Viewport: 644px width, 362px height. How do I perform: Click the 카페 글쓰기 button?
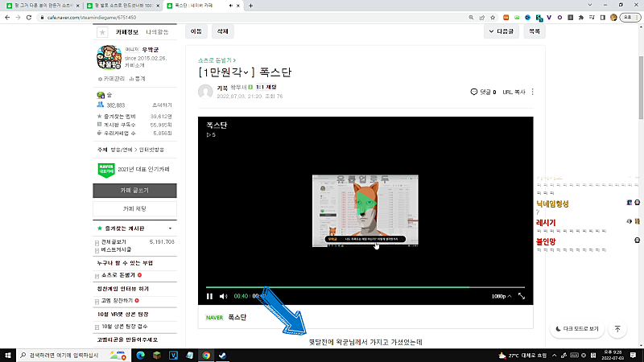coord(134,191)
